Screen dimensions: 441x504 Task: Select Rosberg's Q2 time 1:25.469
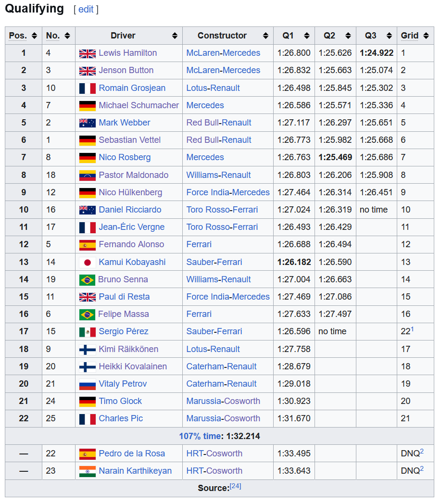click(335, 158)
